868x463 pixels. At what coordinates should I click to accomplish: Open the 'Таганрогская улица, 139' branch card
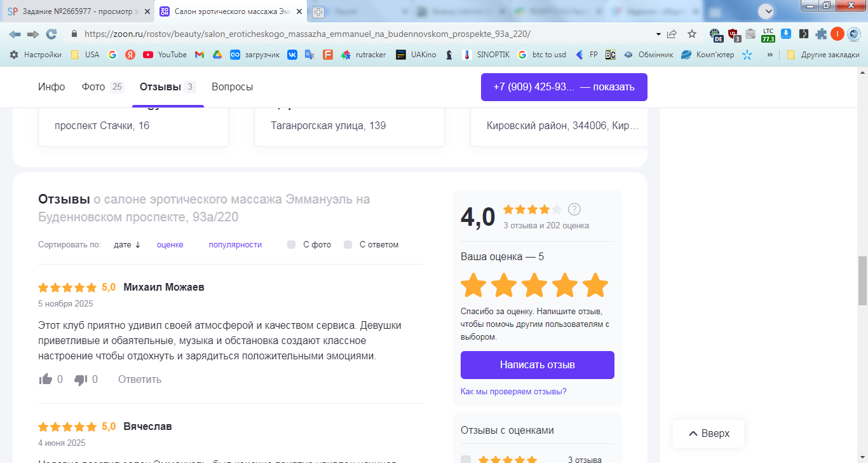click(x=349, y=126)
